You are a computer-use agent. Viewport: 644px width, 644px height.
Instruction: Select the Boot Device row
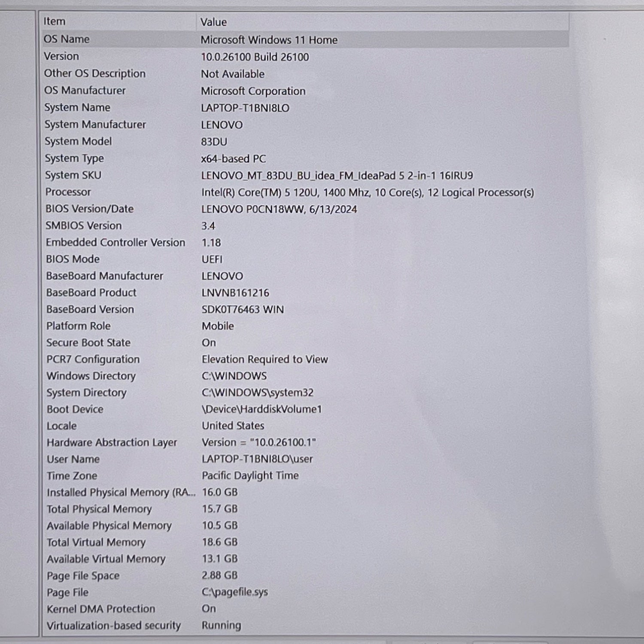coord(75,409)
